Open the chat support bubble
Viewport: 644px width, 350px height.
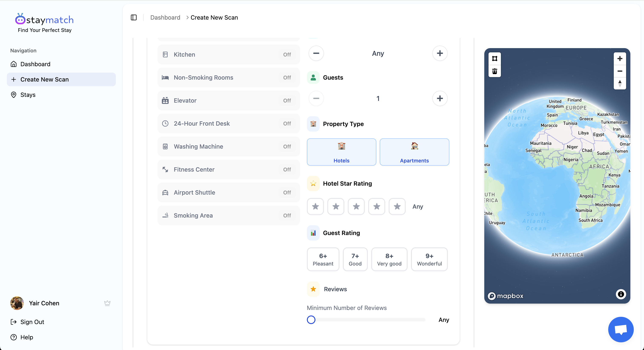pyautogui.click(x=621, y=330)
